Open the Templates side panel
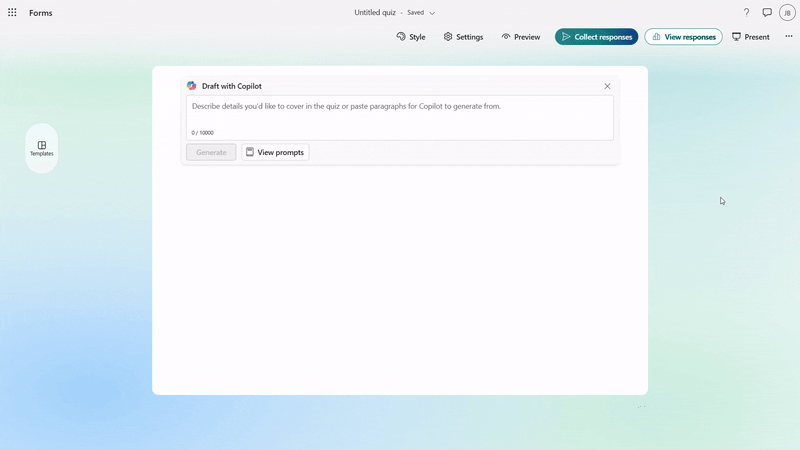 click(42, 148)
